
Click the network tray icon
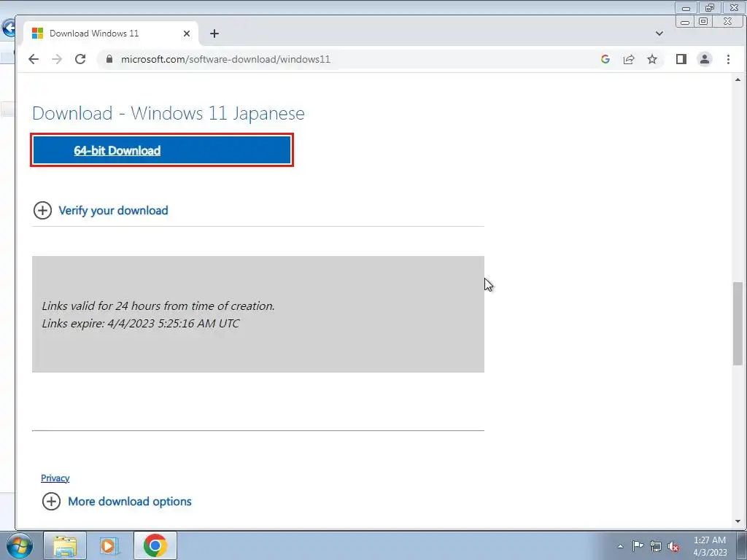point(656,546)
